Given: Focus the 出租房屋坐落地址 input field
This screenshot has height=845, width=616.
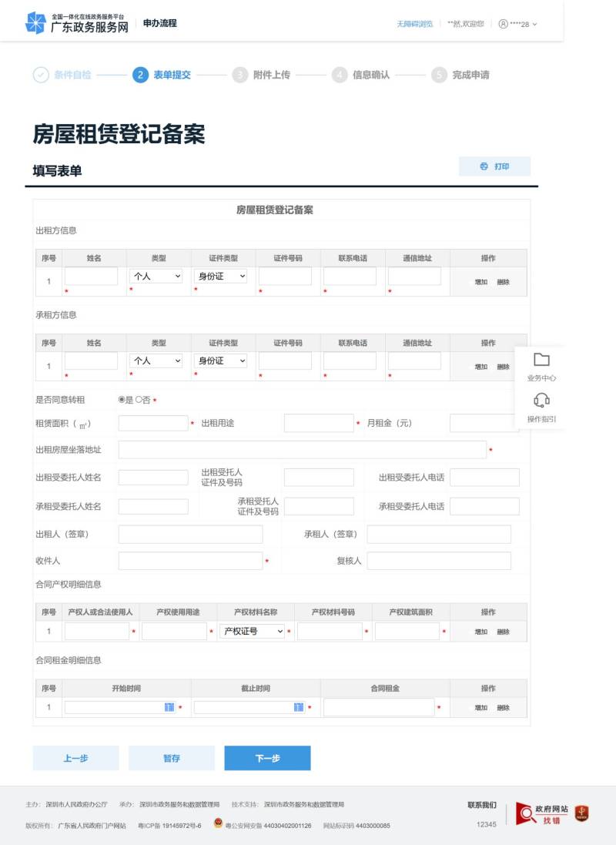Looking at the screenshot, I should [303, 449].
